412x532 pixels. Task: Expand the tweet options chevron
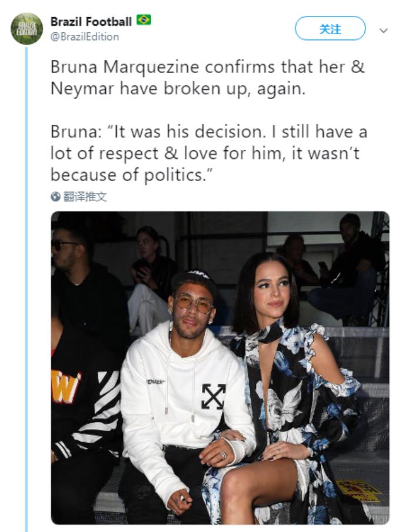(x=384, y=30)
